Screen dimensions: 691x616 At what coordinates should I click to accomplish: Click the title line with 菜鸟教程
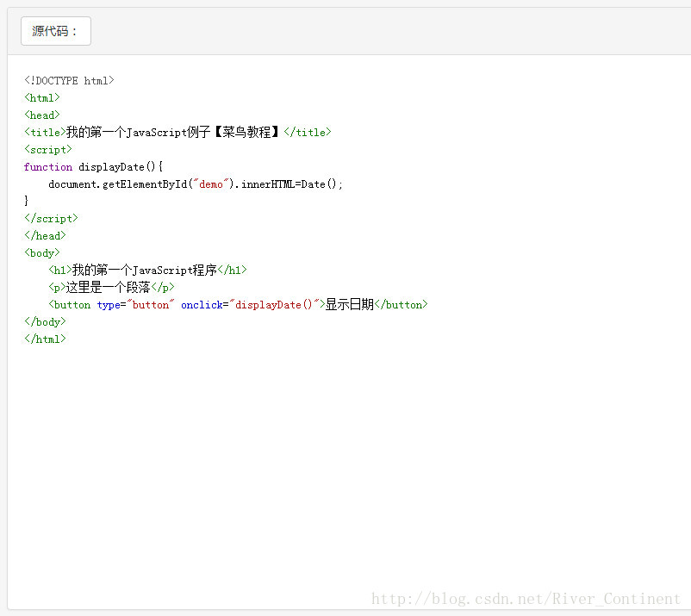tap(177, 132)
